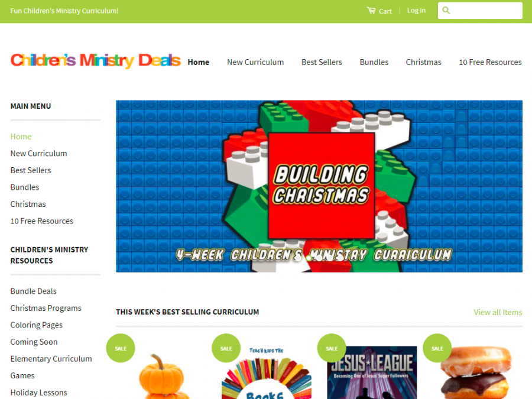Open Bundles in top navigation

[374, 62]
